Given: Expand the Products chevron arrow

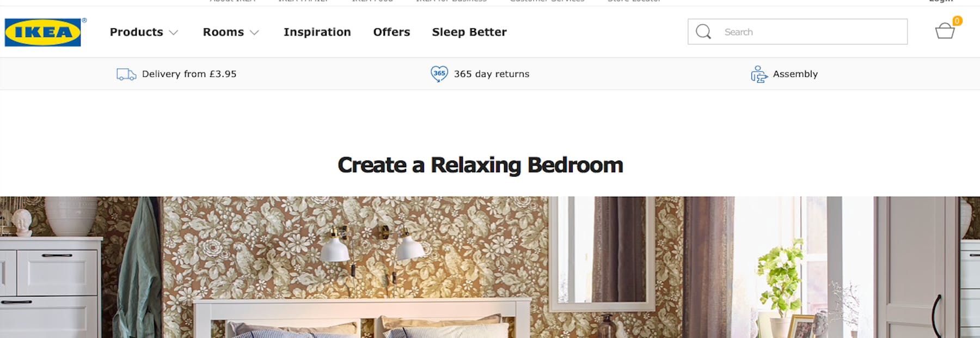Looking at the screenshot, I should 174,33.
